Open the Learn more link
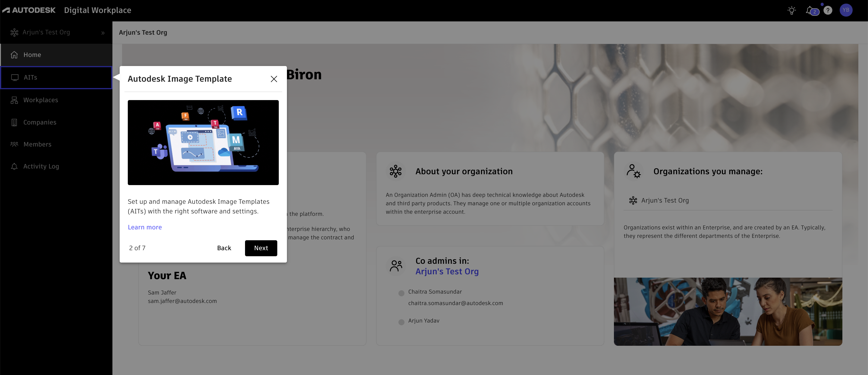Screen dimensions: 868x375 coord(145,227)
